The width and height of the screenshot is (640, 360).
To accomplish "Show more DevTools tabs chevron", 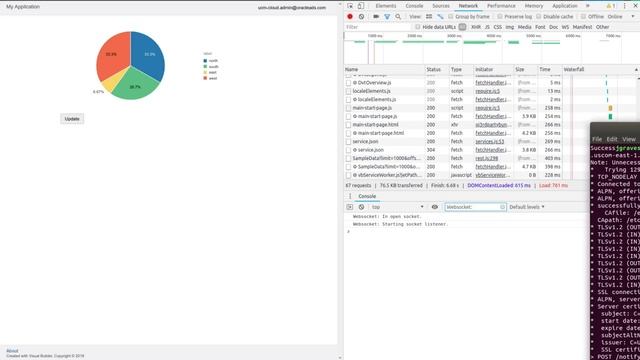I will (x=588, y=6).
